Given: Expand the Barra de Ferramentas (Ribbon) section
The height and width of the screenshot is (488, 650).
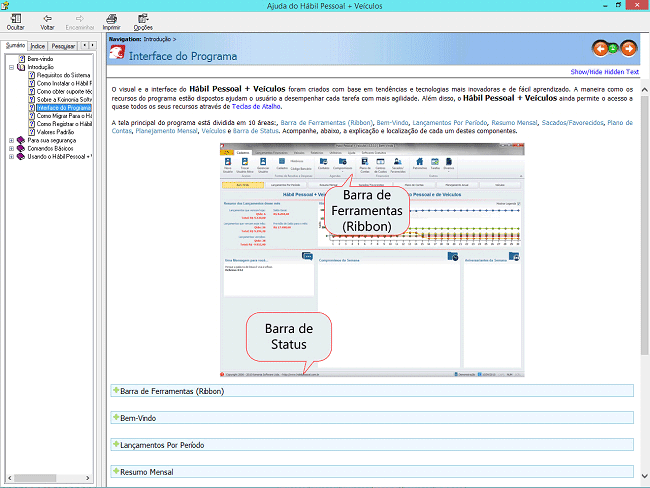Looking at the screenshot, I should click(372, 391).
